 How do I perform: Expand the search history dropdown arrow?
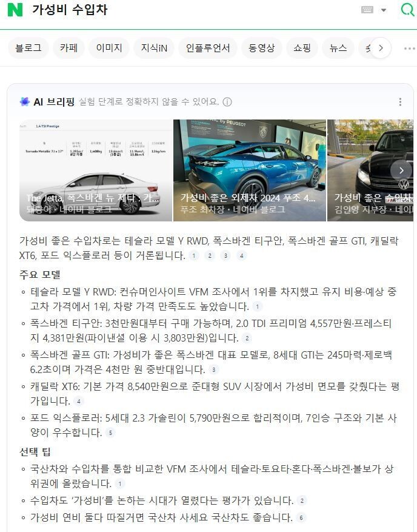(384, 10)
